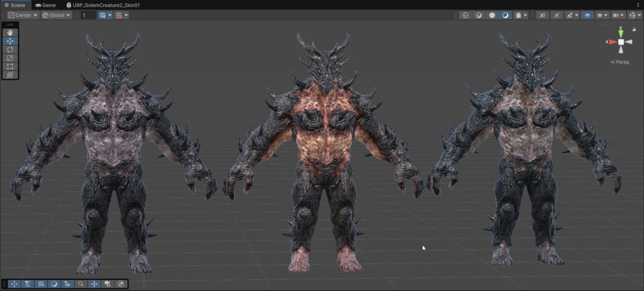Select the Rotate tool
Screen dimensions: 644x291
pyautogui.click(x=10, y=49)
